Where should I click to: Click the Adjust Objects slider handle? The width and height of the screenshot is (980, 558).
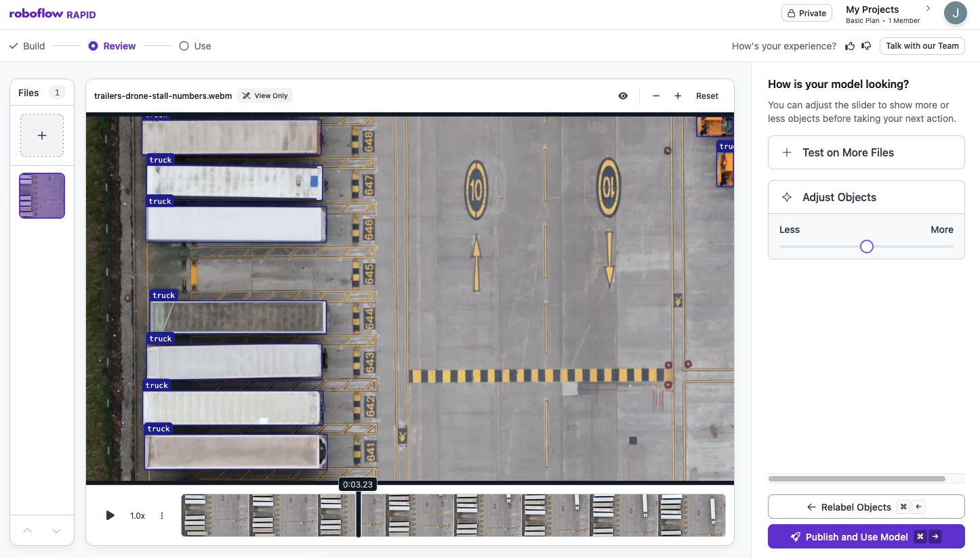[866, 246]
